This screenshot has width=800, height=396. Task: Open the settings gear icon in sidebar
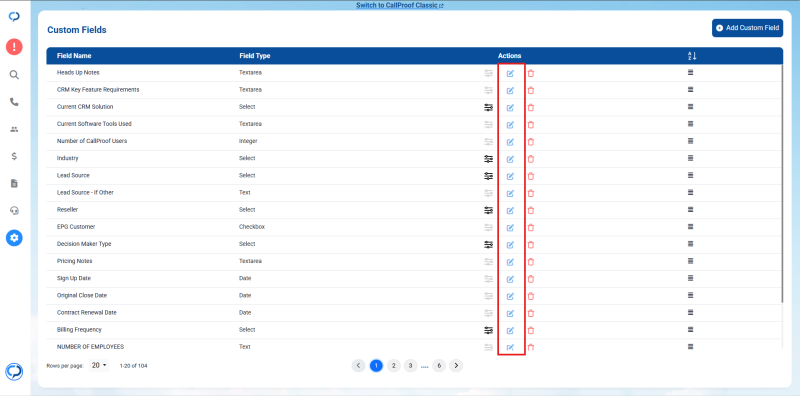14,237
